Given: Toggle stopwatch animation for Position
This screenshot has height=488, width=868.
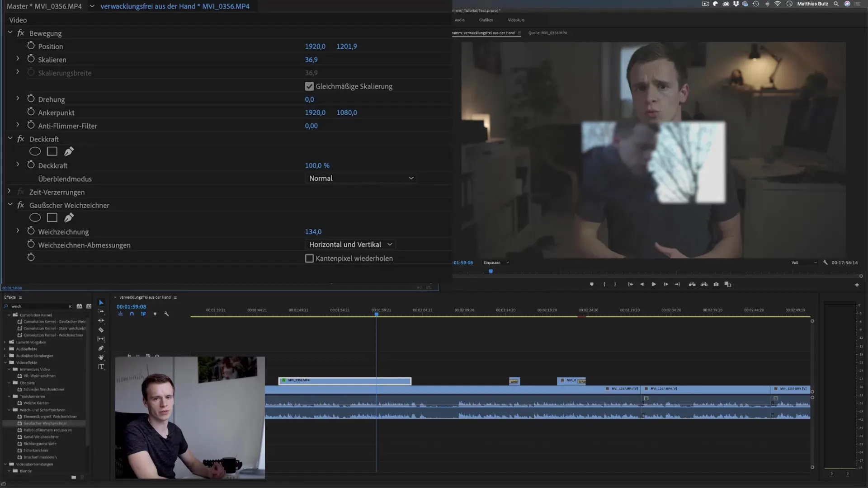Looking at the screenshot, I should [31, 46].
